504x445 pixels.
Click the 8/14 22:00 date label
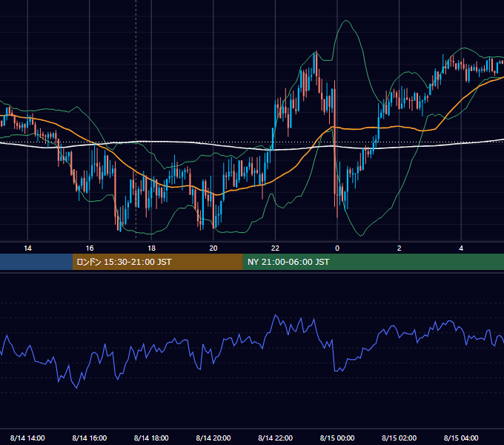275,438
